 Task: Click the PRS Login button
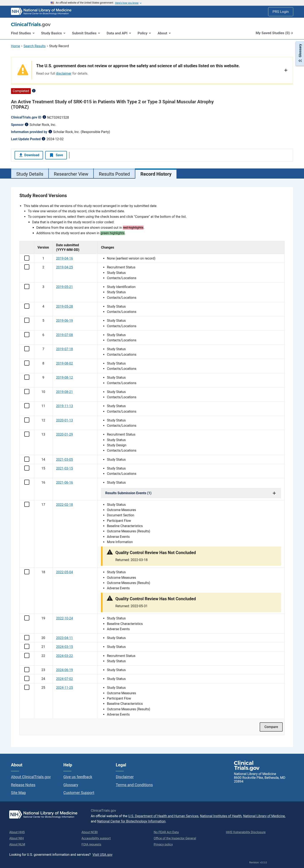(x=280, y=11)
